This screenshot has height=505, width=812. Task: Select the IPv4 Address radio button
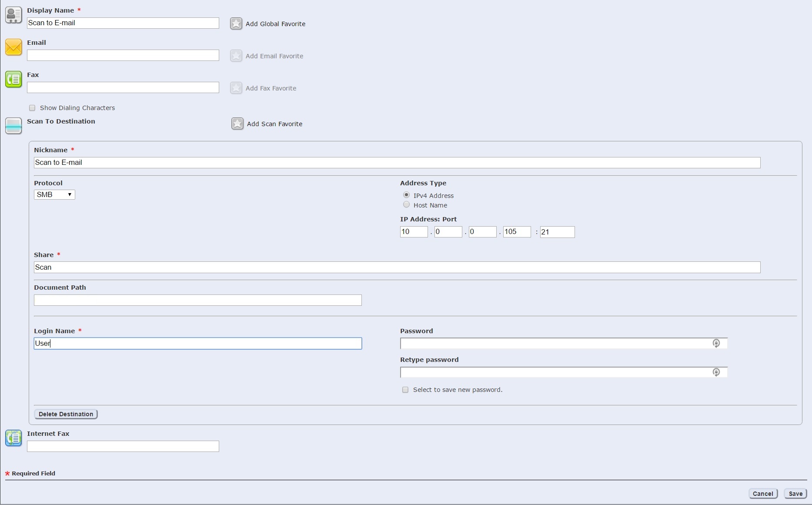tap(406, 195)
